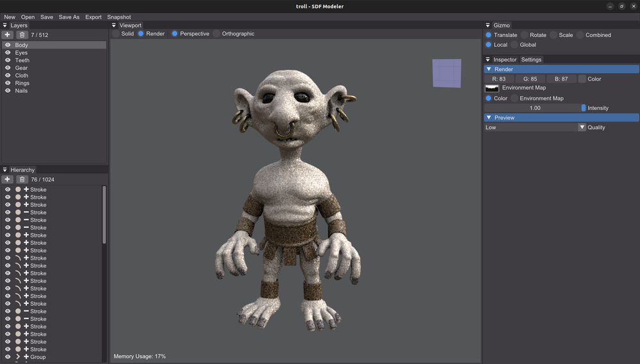Select the Cloth layer row
The height and width of the screenshot is (364, 640).
click(54, 75)
